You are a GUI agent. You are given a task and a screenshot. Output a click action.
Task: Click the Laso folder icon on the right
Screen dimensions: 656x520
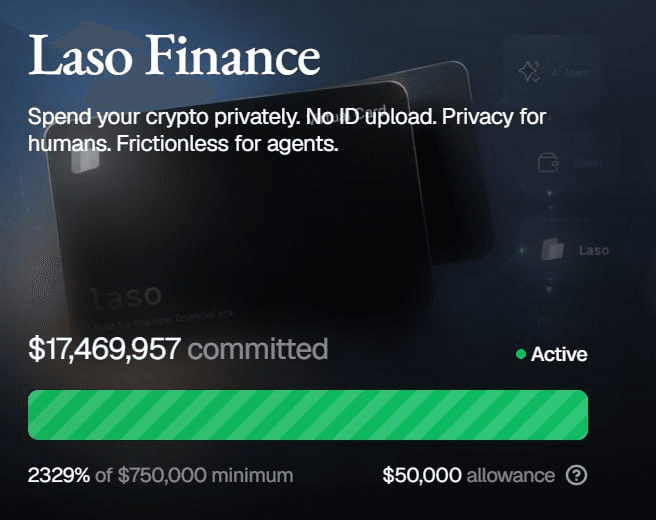point(552,249)
